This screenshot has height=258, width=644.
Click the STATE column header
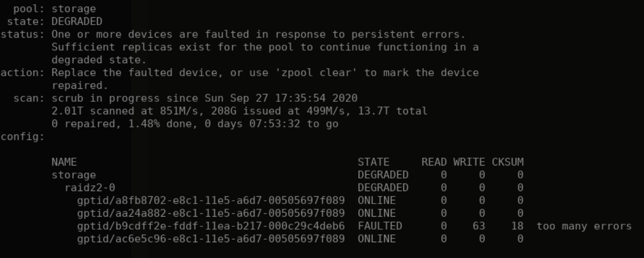point(374,162)
